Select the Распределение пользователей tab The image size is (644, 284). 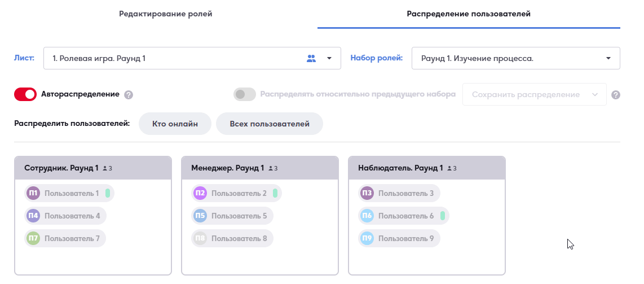click(469, 14)
